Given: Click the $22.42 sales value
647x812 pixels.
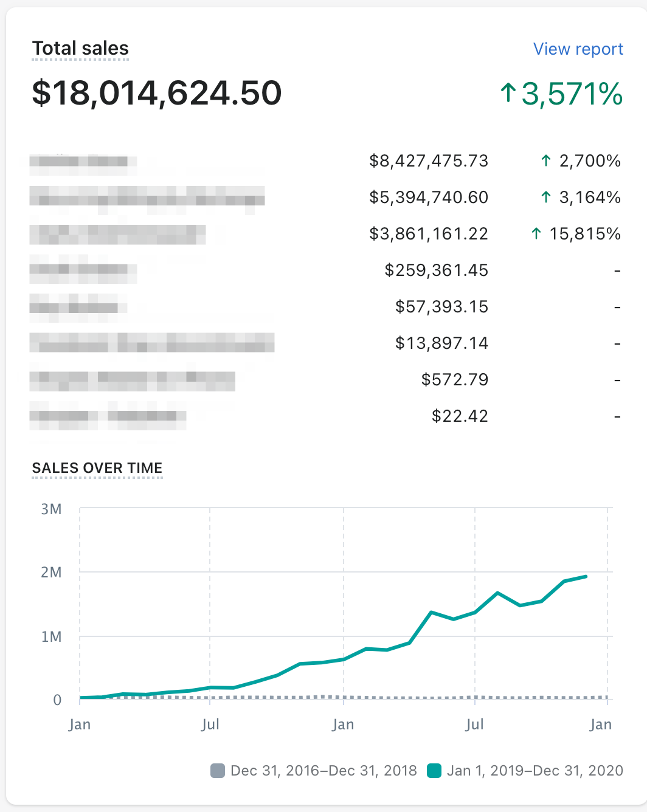Looking at the screenshot, I should [x=460, y=416].
